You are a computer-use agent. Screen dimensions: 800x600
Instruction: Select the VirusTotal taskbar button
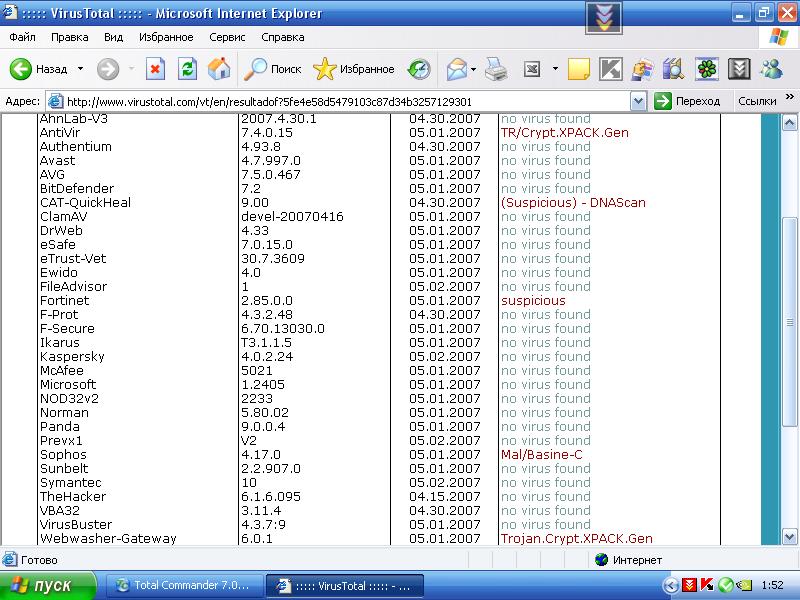345,585
